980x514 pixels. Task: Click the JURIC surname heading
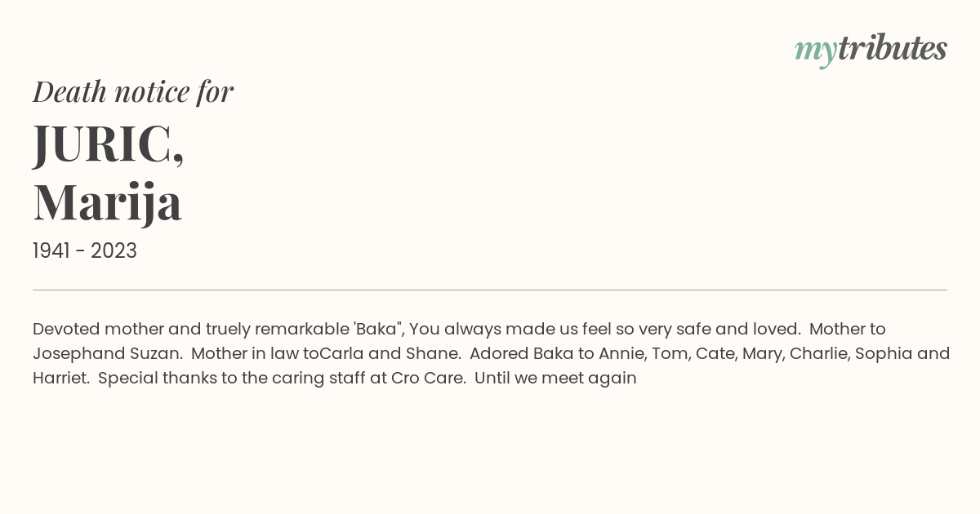109,144
